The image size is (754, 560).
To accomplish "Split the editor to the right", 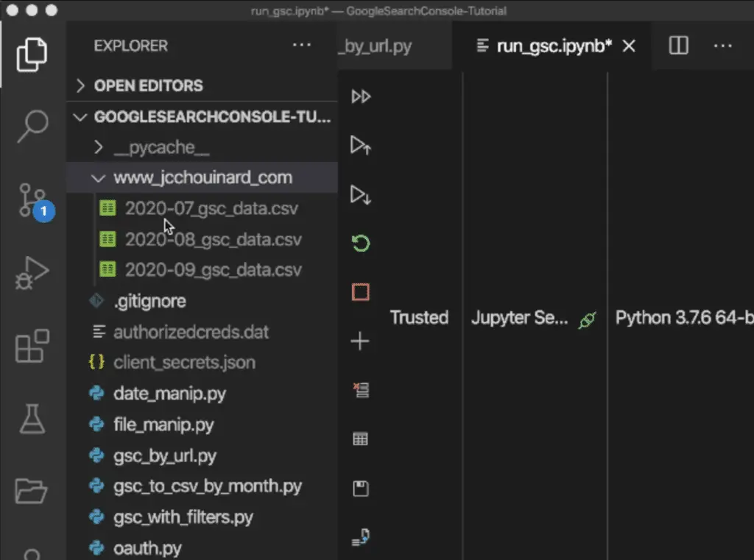I will coord(678,46).
